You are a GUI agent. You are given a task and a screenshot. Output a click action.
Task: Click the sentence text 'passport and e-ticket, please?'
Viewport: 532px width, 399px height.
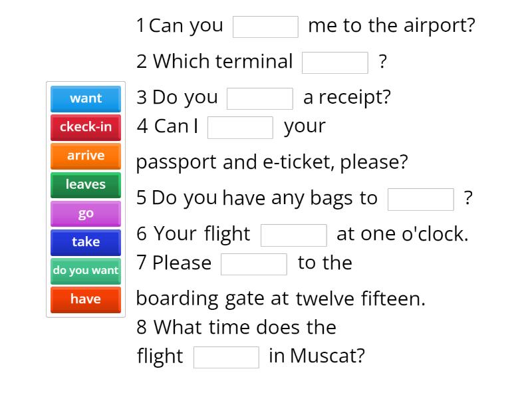coord(272,163)
